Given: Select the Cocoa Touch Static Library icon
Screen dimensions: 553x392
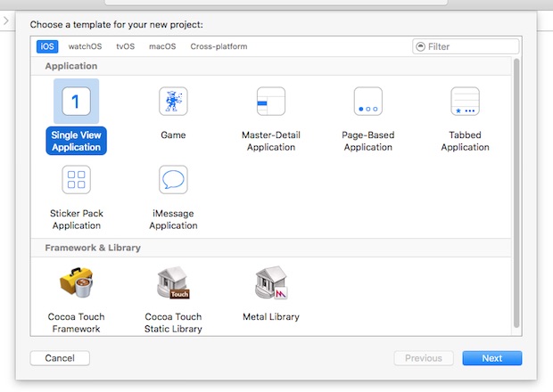Looking at the screenshot, I should click(x=173, y=282).
